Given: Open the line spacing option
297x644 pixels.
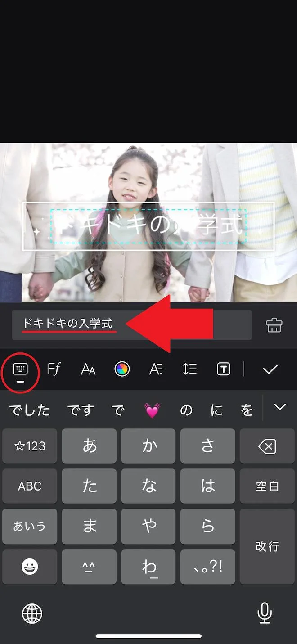Looking at the screenshot, I should click(189, 369).
